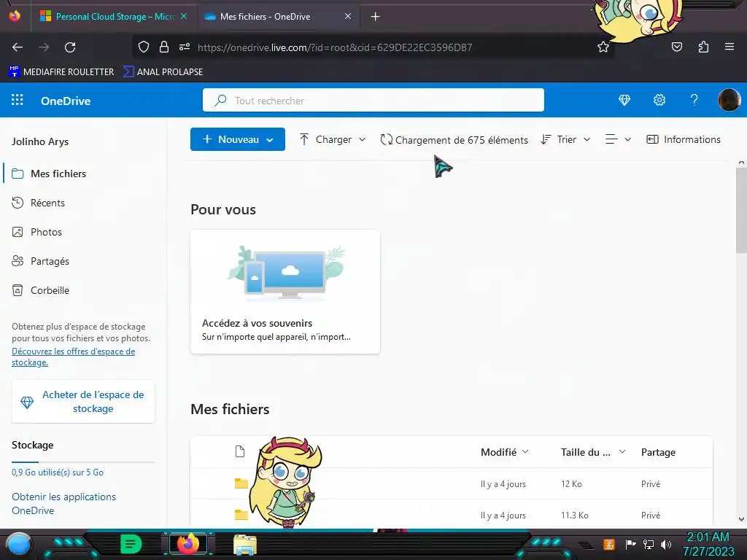Launch Firefox from the taskbar
Image resolution: width=747 pixels, height=560 pixels.
click(x=188, y=544)
